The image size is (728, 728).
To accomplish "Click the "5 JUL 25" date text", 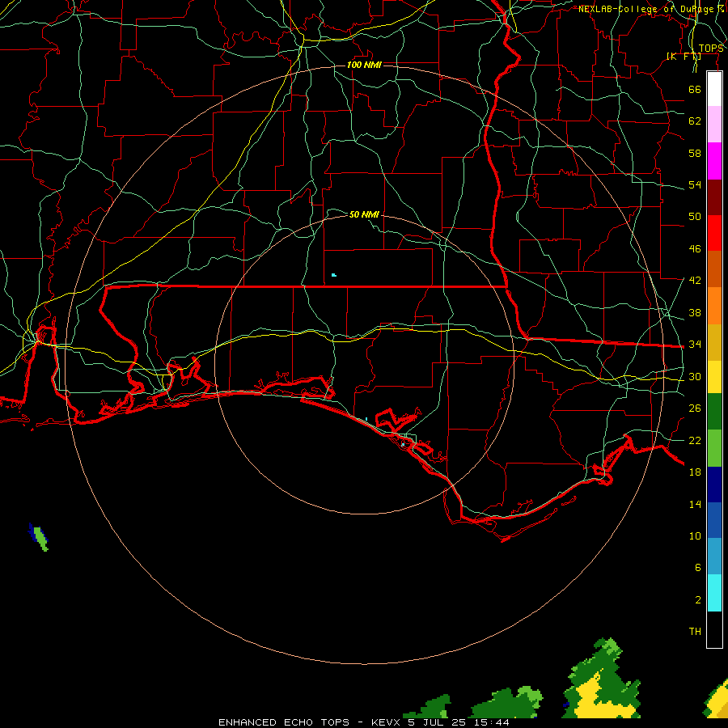I will [438, 722].
